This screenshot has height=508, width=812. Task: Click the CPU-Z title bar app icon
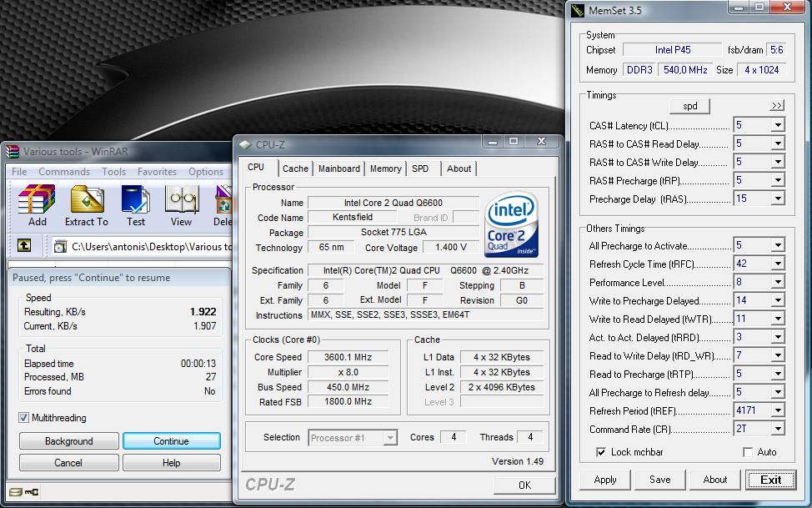245,145
